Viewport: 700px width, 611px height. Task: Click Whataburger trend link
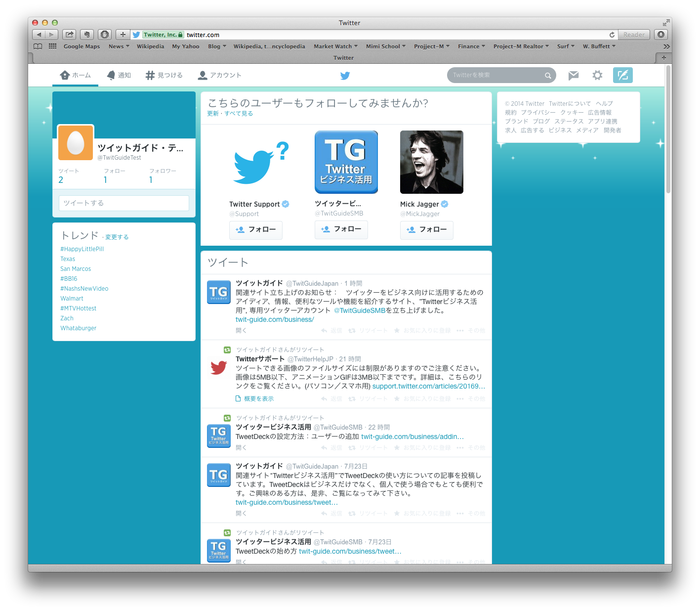tap(78, 328)
